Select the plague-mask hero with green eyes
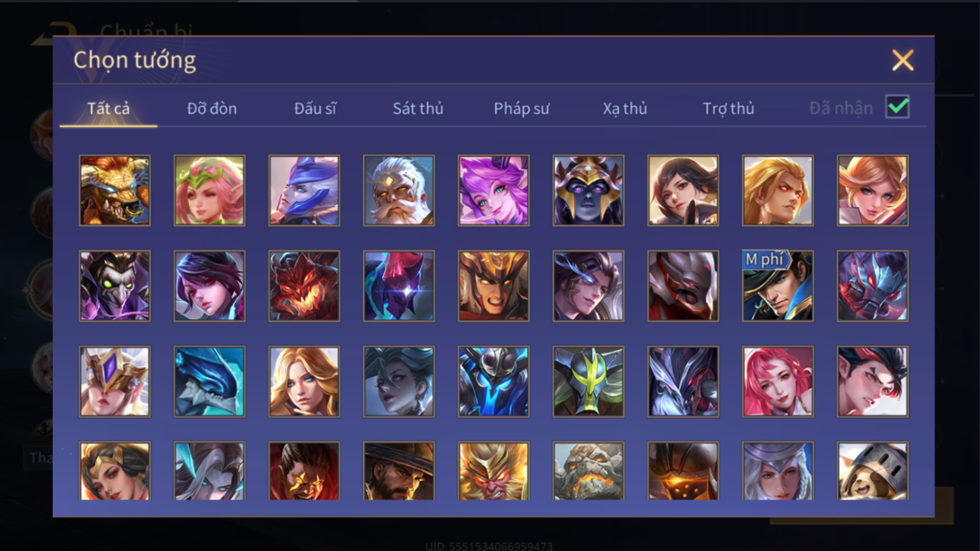The height and width of the screenshot is (551, 980). click(115, 286)
